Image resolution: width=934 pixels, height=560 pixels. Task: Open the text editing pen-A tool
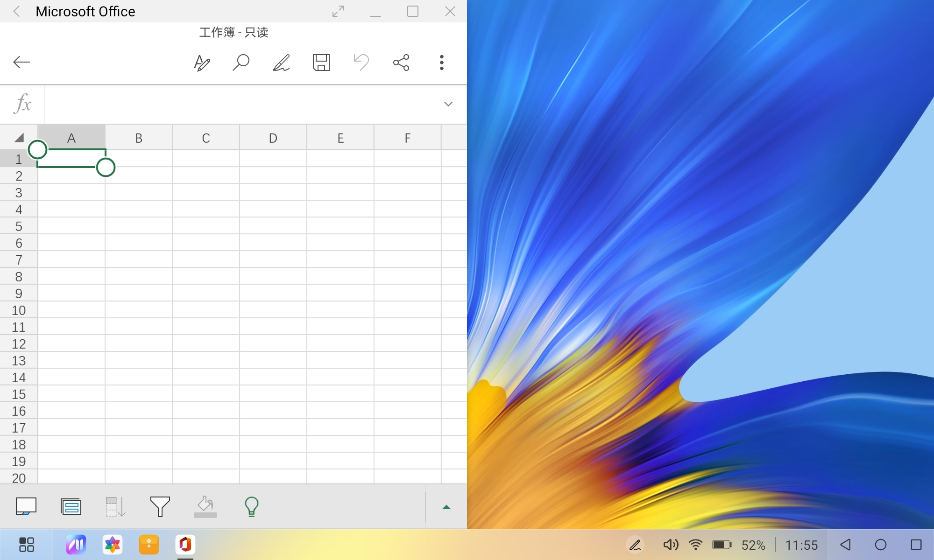point(202,63)
